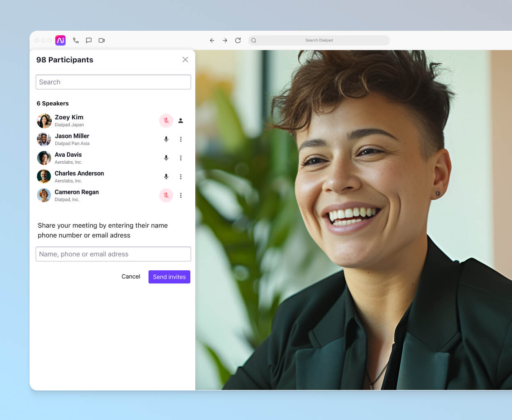Mute Ava Davis's microphone
Viewport: 512px width, 420px height.
pos(166,157)
